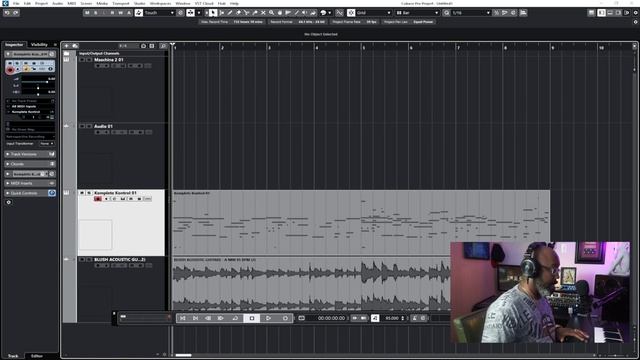The image size is (640, 360).
Task: Expand the MIDI Inserts inspector section
Action: tap(30, 183)
